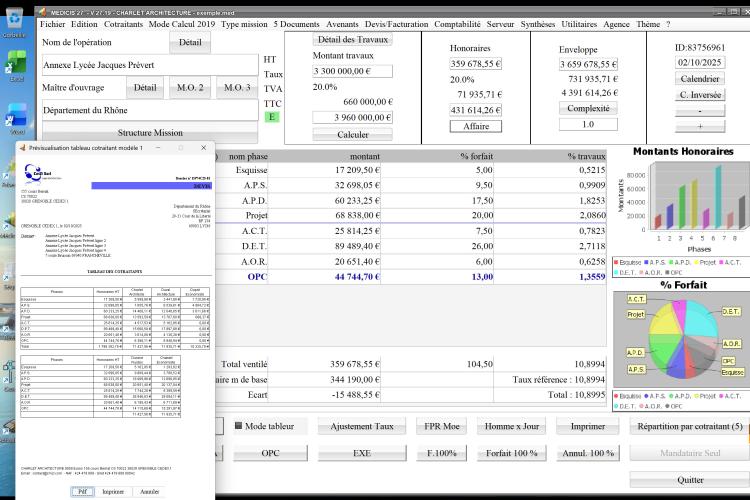This screenshot has height=500, width=750.
Task: Click the Medicis app icon in title bar
Action: coord(43,12)
